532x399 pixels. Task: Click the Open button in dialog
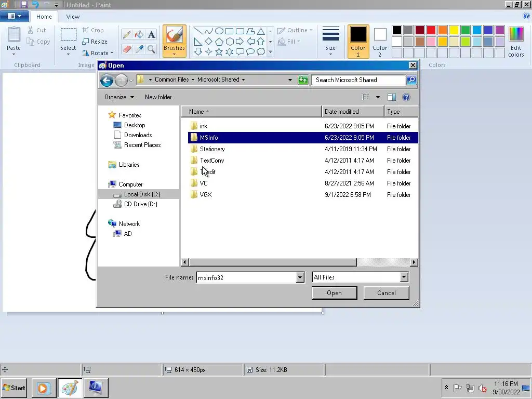pyautogui.click(x=334, y=293)
